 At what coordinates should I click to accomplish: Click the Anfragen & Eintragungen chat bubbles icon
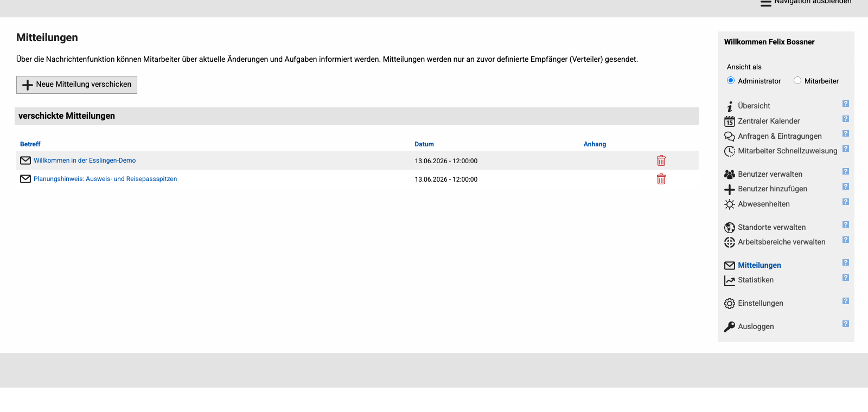click(730, 136)
